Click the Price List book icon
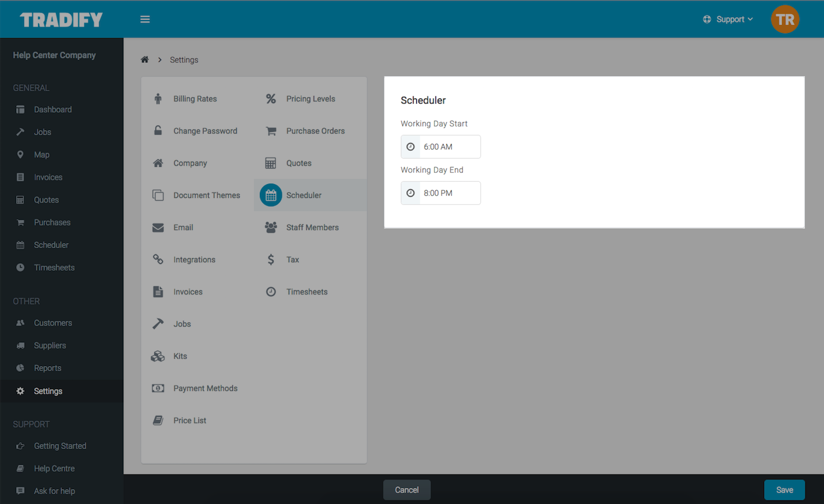 158,420
